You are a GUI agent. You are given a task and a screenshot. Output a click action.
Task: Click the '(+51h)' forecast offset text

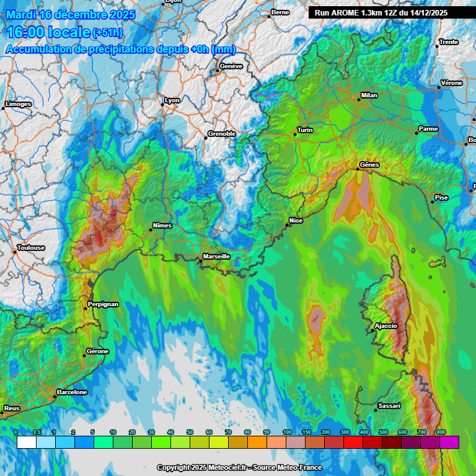[107, 33]
